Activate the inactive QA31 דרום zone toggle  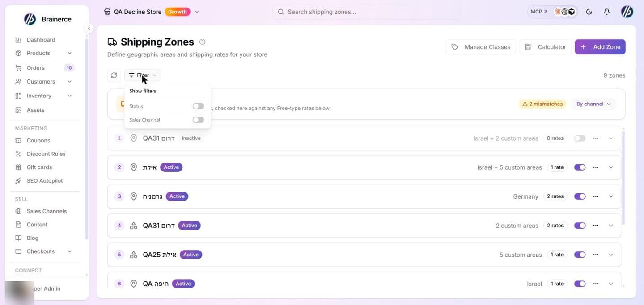point(580,138)
